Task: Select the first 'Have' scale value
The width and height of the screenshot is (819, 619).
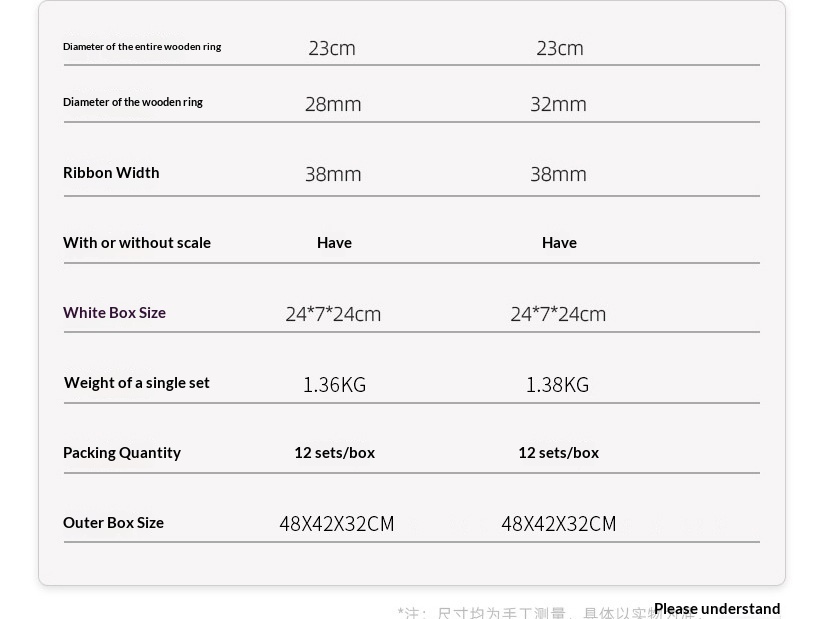Action: click(334, 243)
